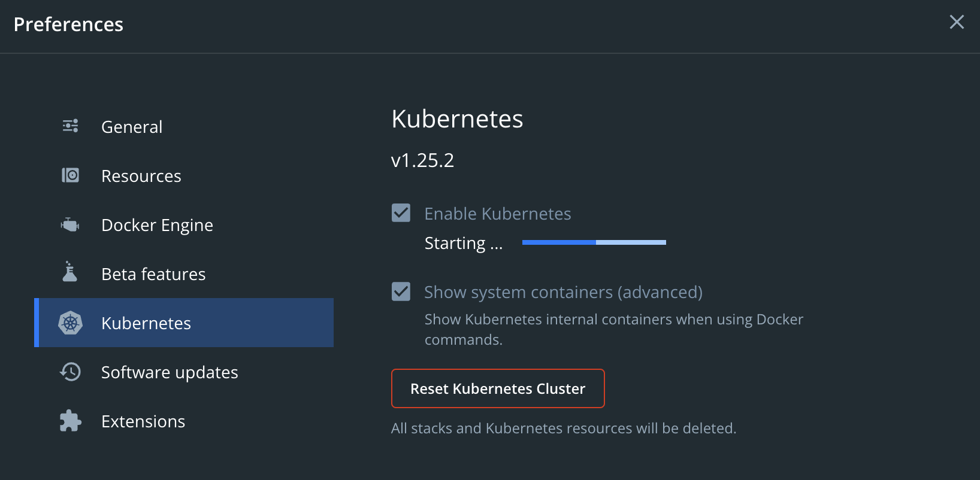Click 'Show Kubernetes internal containers' description
This screenshot has width=980, height=480.
(613, 329)
